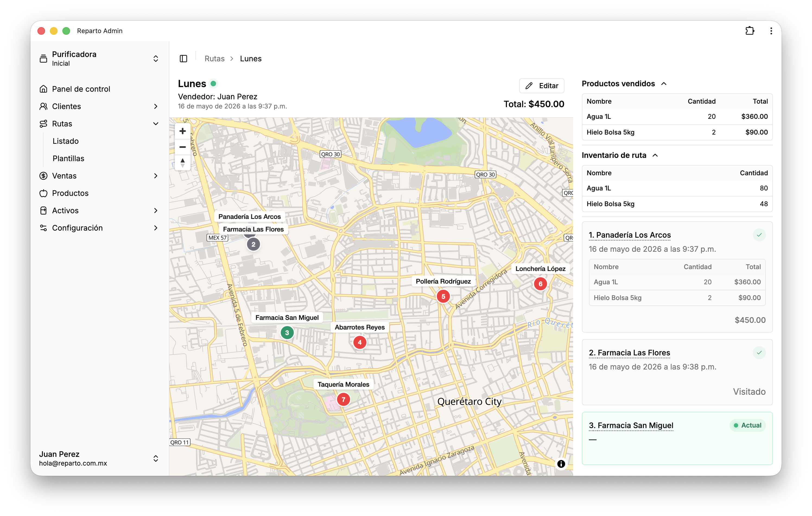
Task: Click the Total: $450.00 text
Action: tap(534, 104)
